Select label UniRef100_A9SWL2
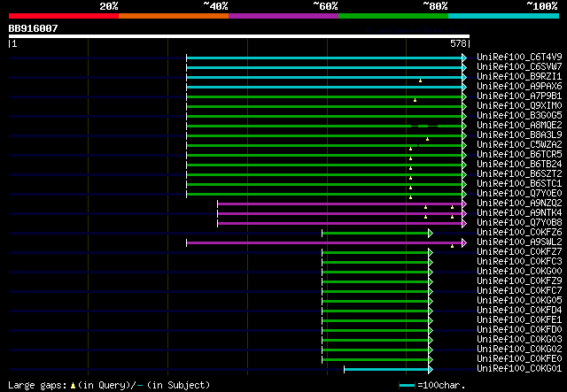Image resolution: width=567 pixels, height=392 pixels. point(519,242)
